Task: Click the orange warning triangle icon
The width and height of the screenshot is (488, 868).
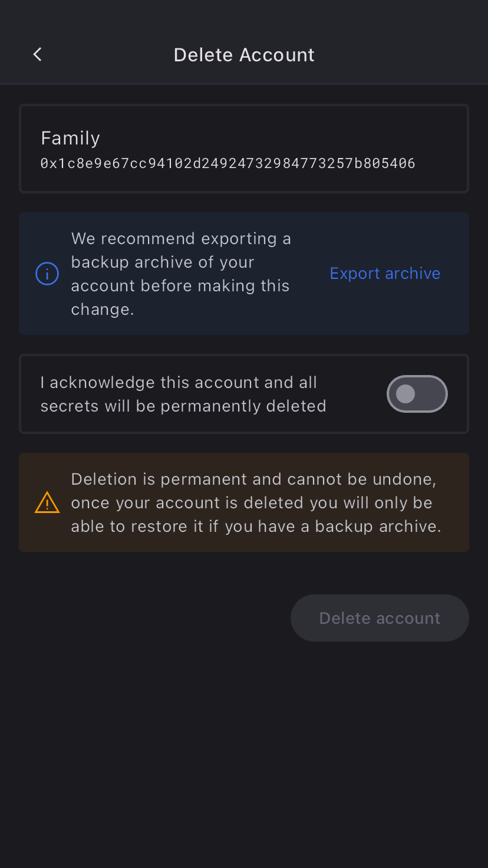Action: coord(47,502)
